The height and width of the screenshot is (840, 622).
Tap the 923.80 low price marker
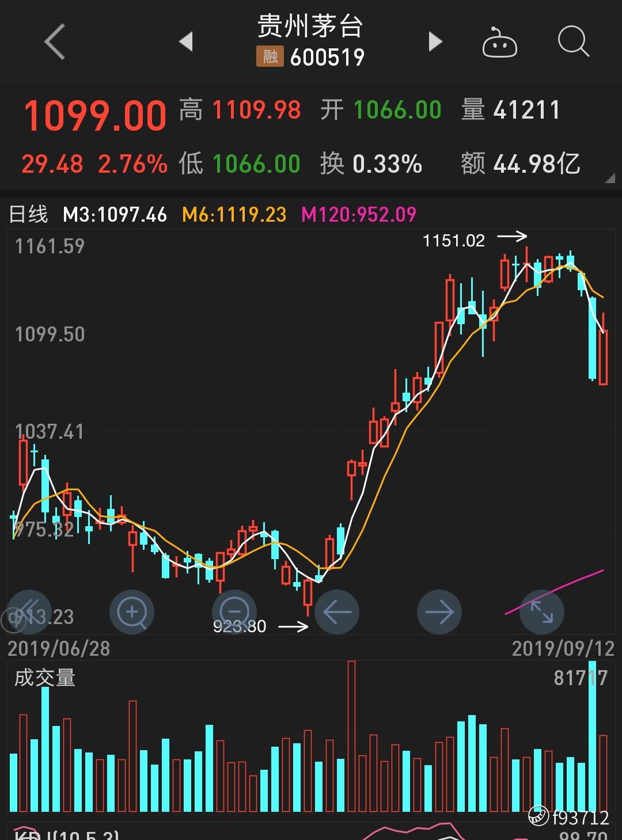pos(240,626)
